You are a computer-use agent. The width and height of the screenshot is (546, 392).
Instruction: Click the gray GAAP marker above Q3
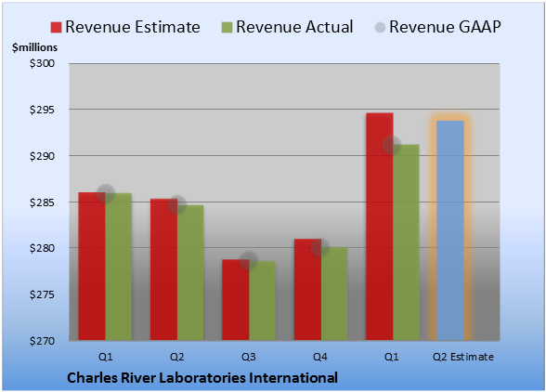tap(249, 260)
